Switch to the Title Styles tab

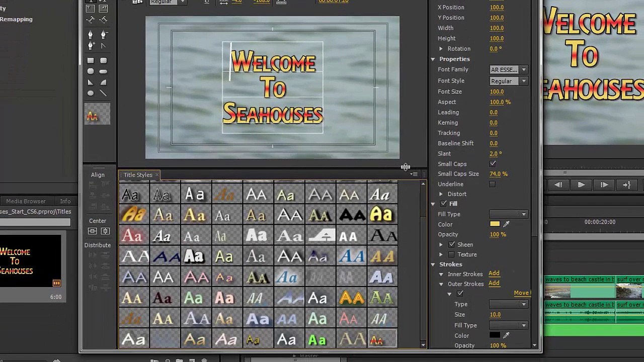[x=138, y=175]
